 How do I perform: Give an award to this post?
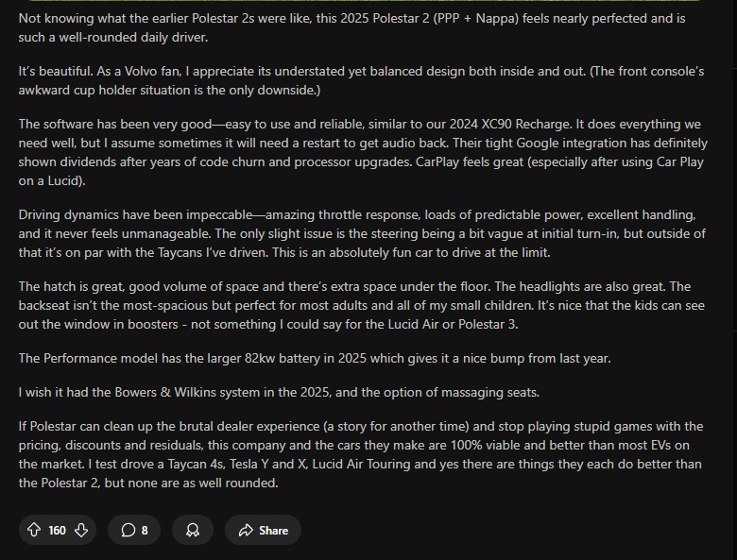click(x=193, y=530)
